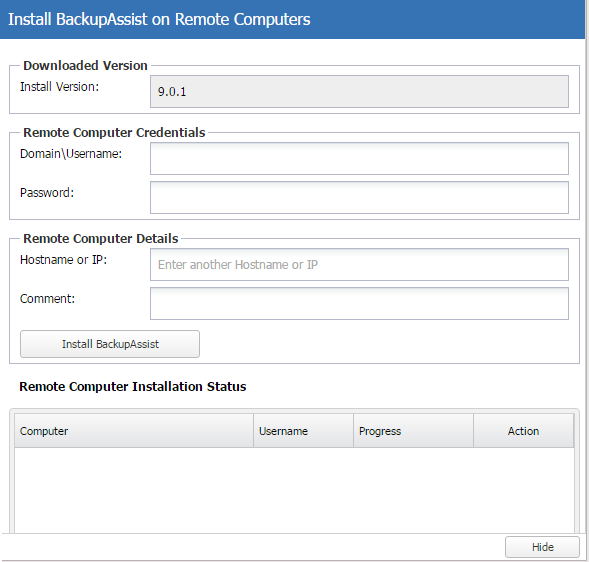Image resolution: width=589 pixels, height=562 pixels.
Task: Click the Domain\Username input field
Action: point(359,159)
